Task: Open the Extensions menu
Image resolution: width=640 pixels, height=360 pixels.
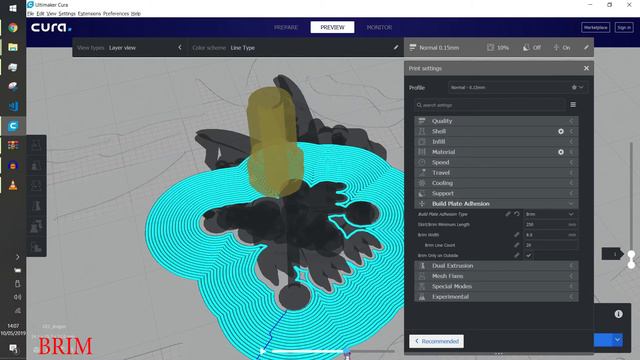Action: [x=89, y=13]
